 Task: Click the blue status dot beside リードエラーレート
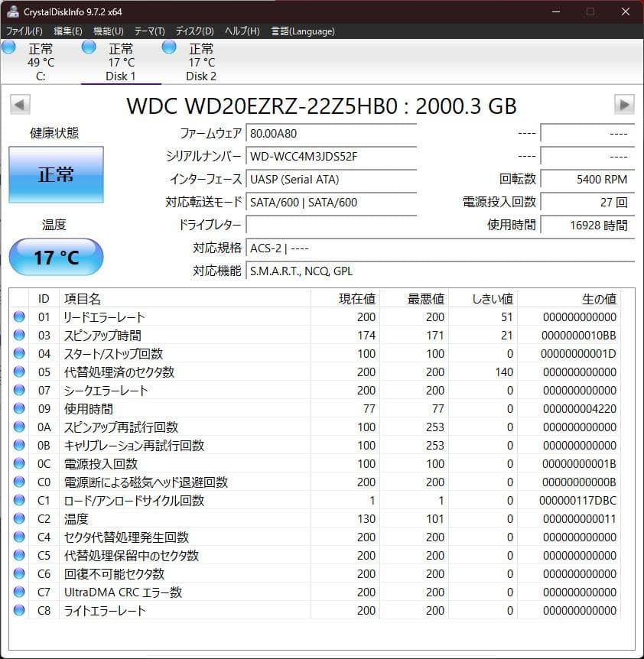(x=18, y=317)
